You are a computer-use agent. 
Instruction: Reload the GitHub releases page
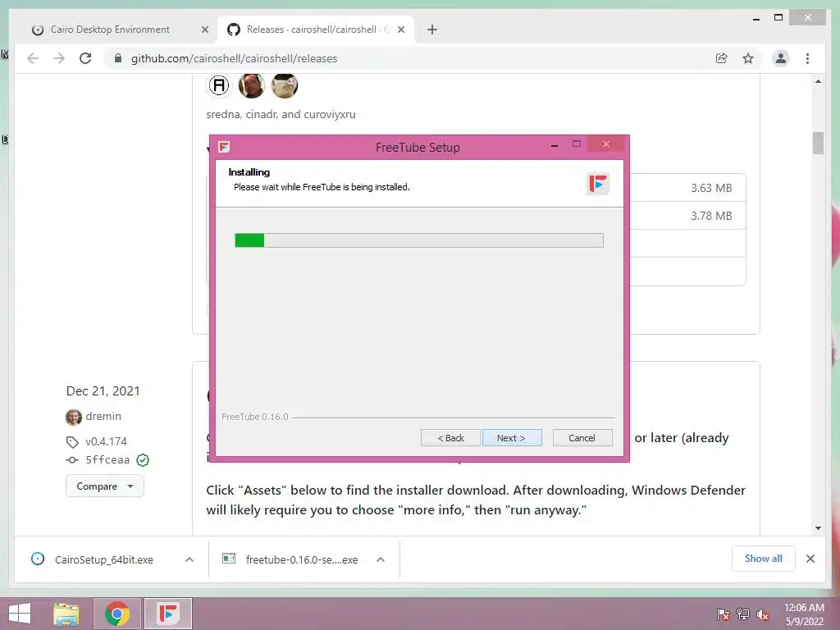coord(85,58)
